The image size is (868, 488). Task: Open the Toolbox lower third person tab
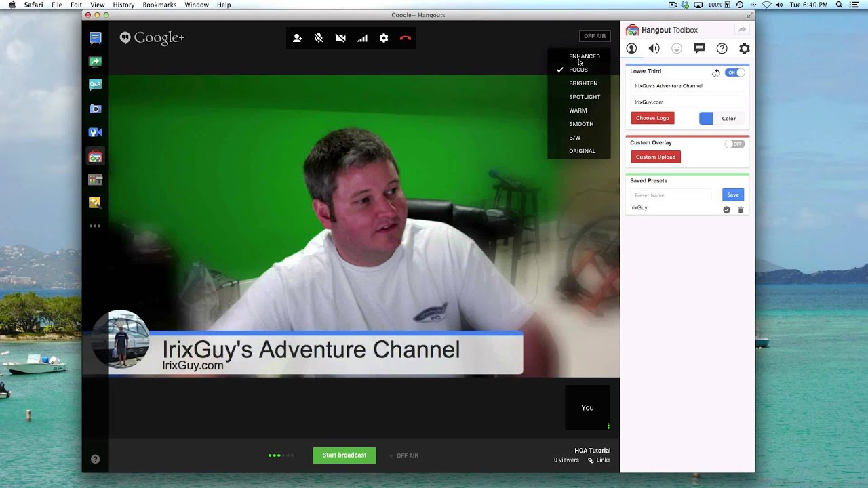pos(631,48)
